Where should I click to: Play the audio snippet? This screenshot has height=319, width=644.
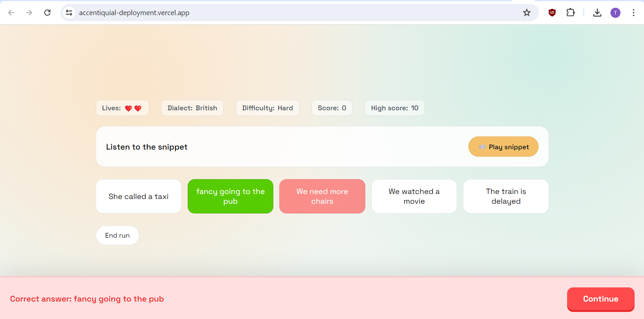click(x=503, y=147)
